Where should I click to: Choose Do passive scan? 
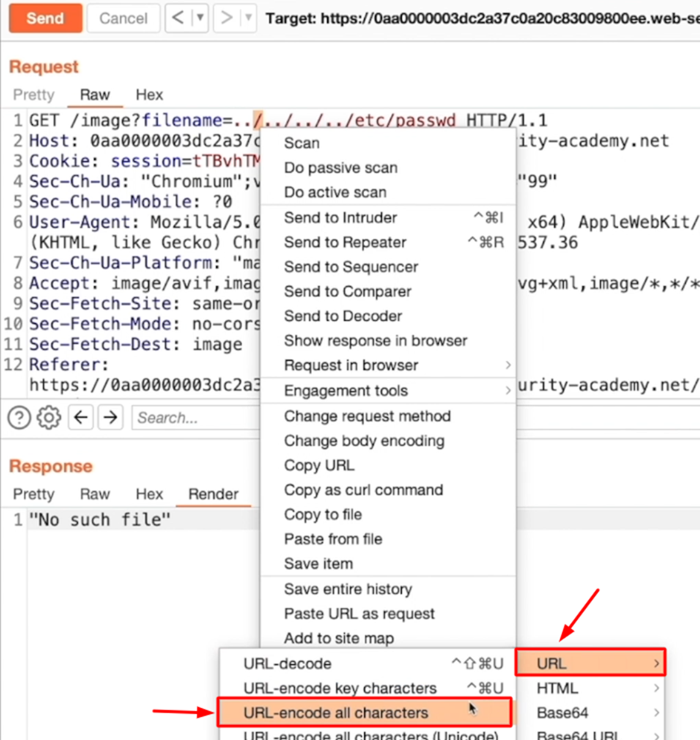(x=388, y=168)
